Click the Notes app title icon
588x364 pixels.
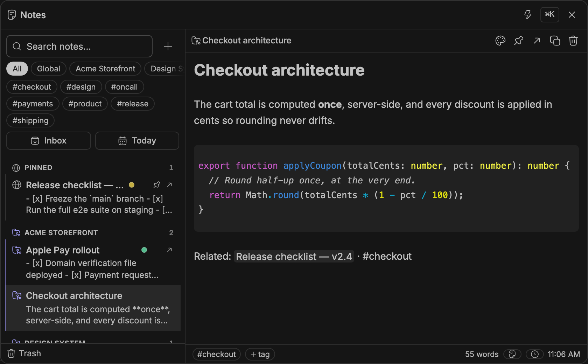(x=12, y=15)
